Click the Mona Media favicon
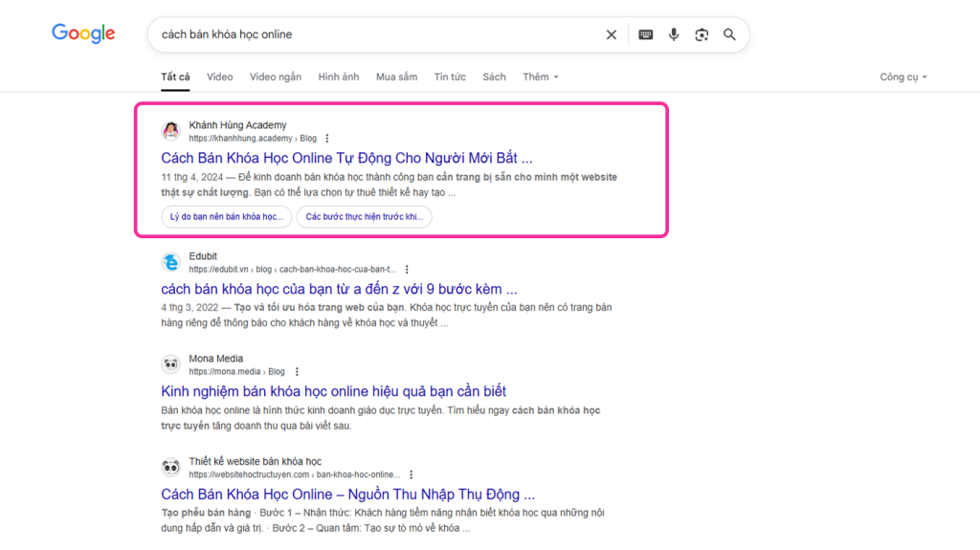980x550 pixels. pos(170,364)
